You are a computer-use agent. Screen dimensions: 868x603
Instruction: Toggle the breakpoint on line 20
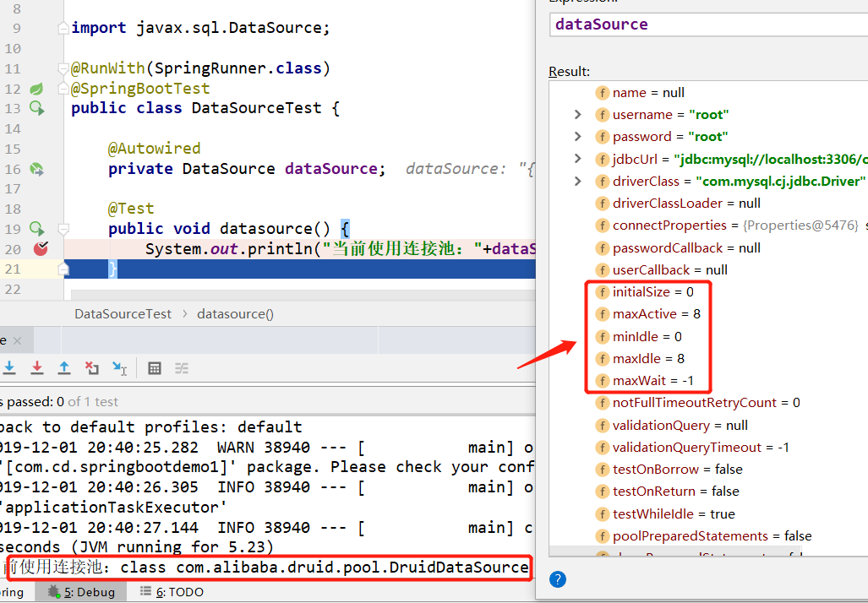[x=41, y=249]
